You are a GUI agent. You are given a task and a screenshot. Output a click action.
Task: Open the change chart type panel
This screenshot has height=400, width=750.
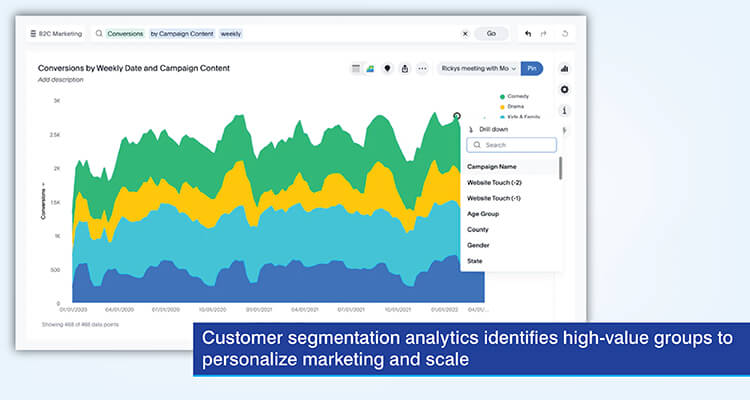[564, 68]
